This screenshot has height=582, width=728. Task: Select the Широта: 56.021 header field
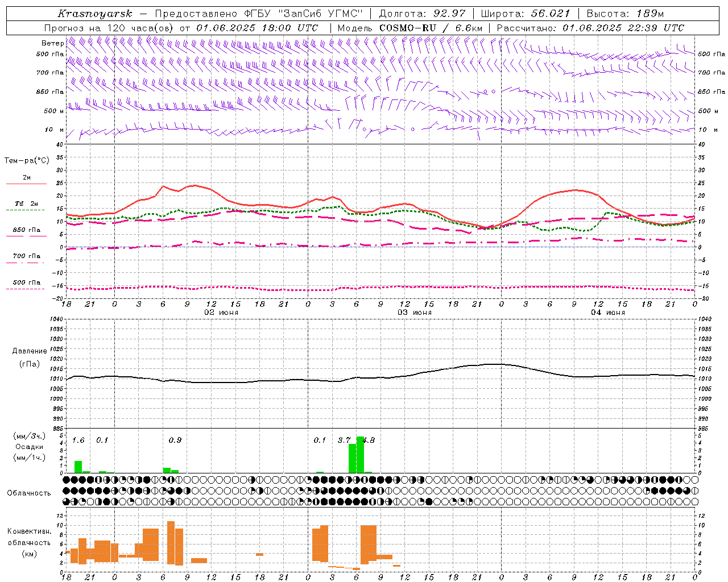[x=525, y=14]
